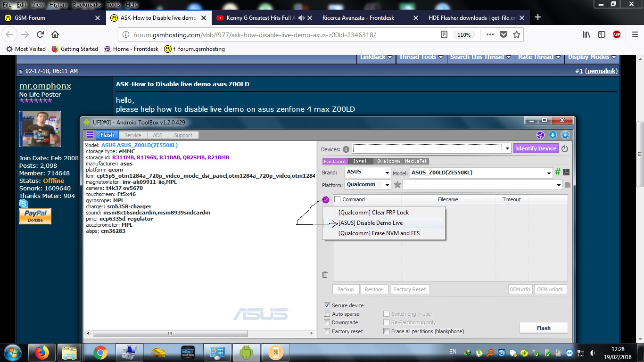Click the Skype icon under mr.omphonx profile

24,204
